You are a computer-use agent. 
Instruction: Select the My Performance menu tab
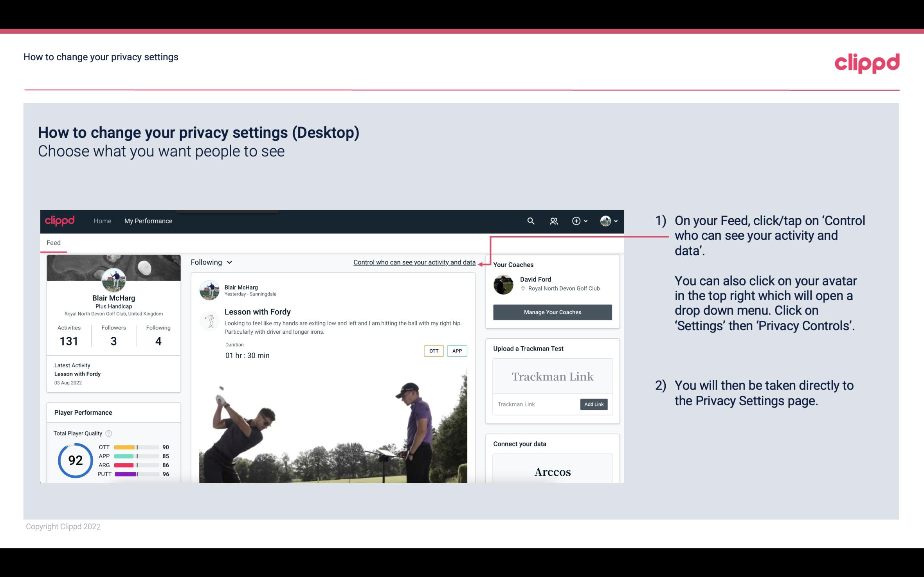tap(148, 220)
